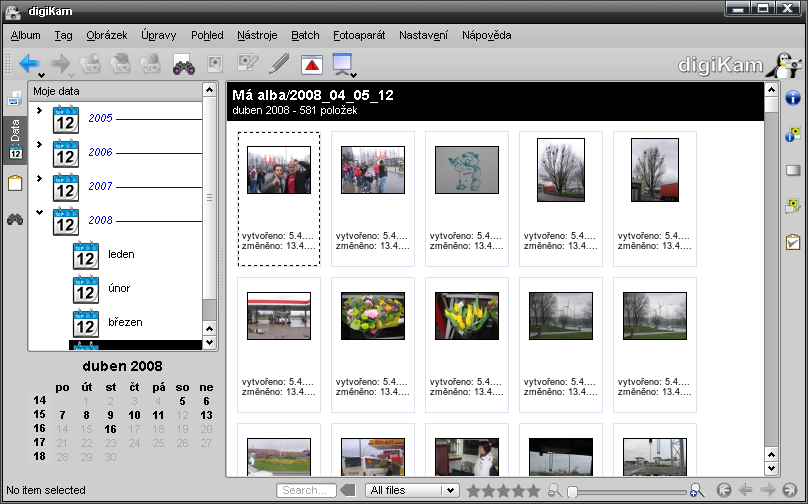The height and width of the screenshot is (504, 808).
Task: Open the All files filter dropdown
Action: tap(412, 490)
